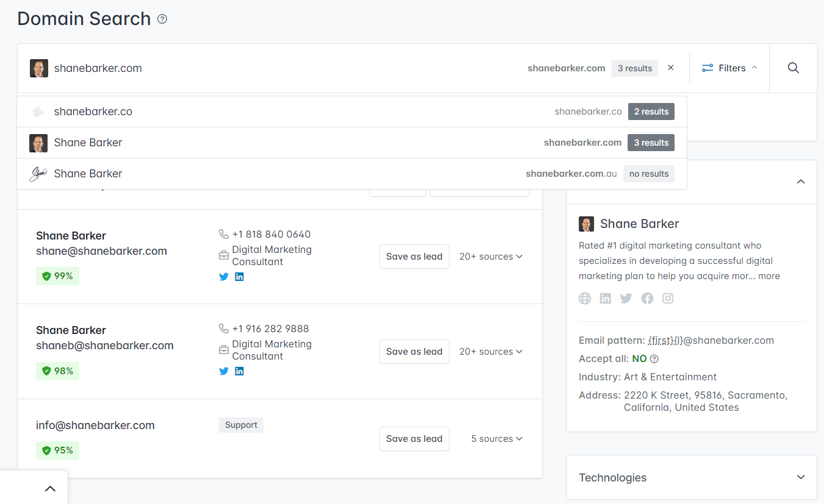Clear the search with the X icon

pyautogui.click(x=671, y=68)
